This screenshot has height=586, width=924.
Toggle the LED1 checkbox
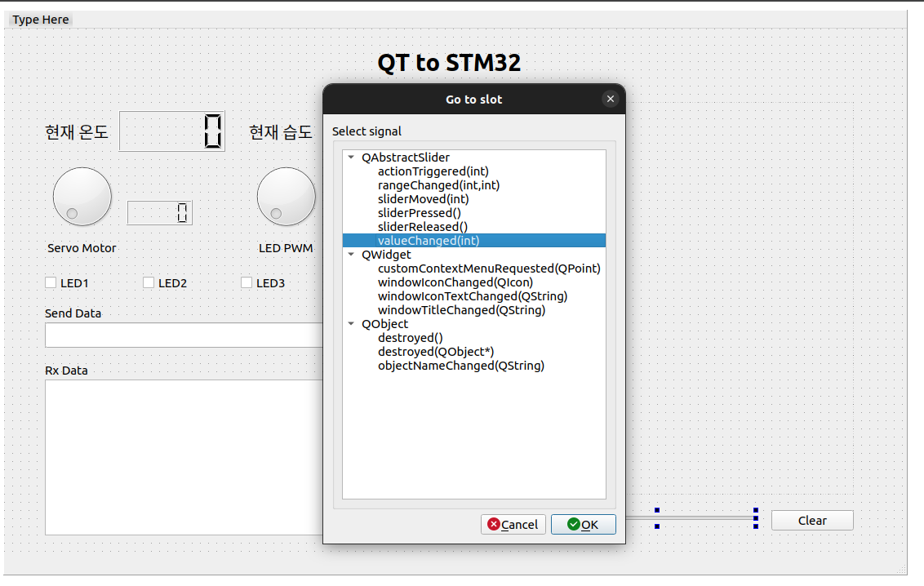(51, 282)
